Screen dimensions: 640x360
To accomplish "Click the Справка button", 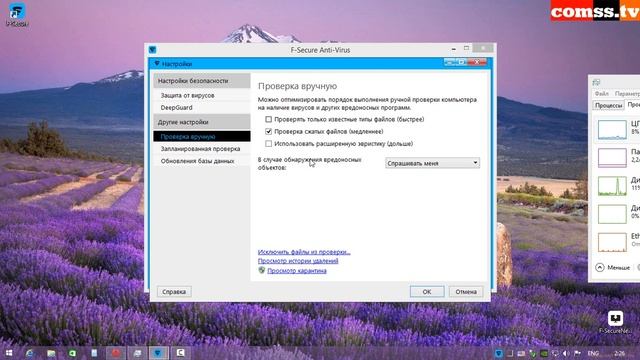I will 174,291.
